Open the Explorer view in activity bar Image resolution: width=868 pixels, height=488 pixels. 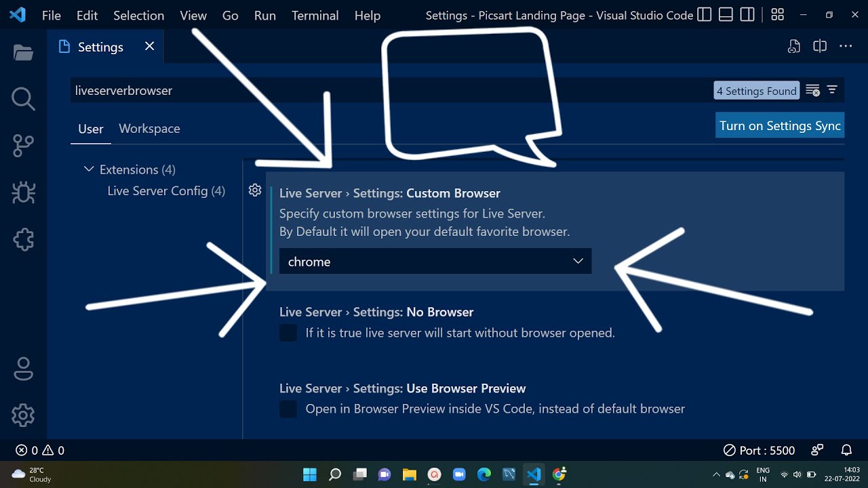point(23,53)
